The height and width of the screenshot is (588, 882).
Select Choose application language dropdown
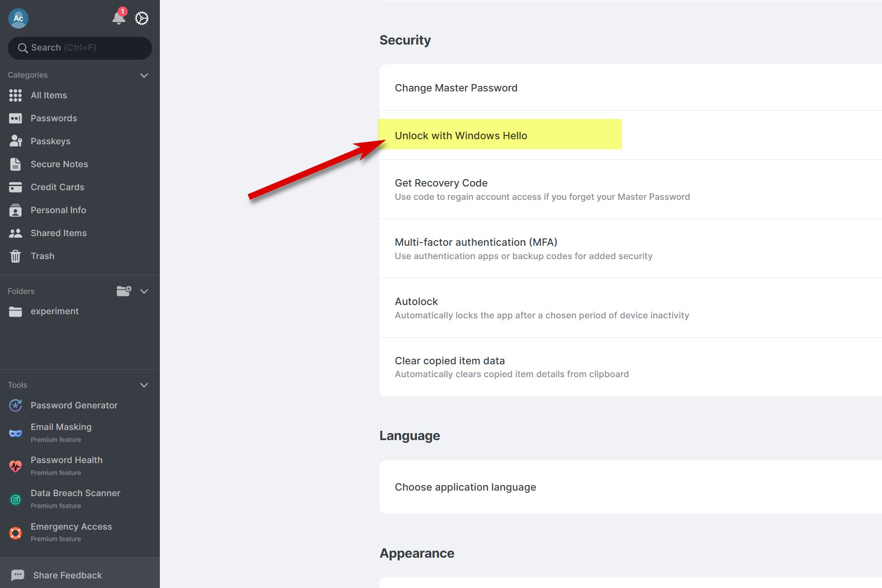465,486
